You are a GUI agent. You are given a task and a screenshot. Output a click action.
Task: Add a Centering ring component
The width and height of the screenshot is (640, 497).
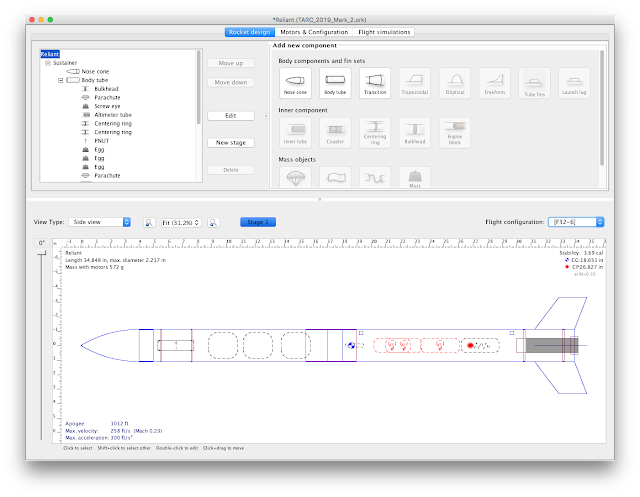click(x=375, y=133)
